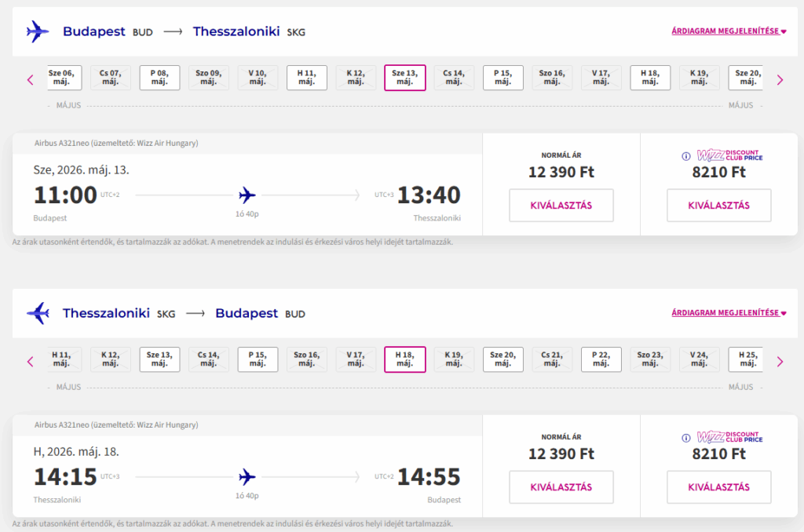Choose return date Sze 20, máj.
The image size is (804, 532).
[502, 359]
